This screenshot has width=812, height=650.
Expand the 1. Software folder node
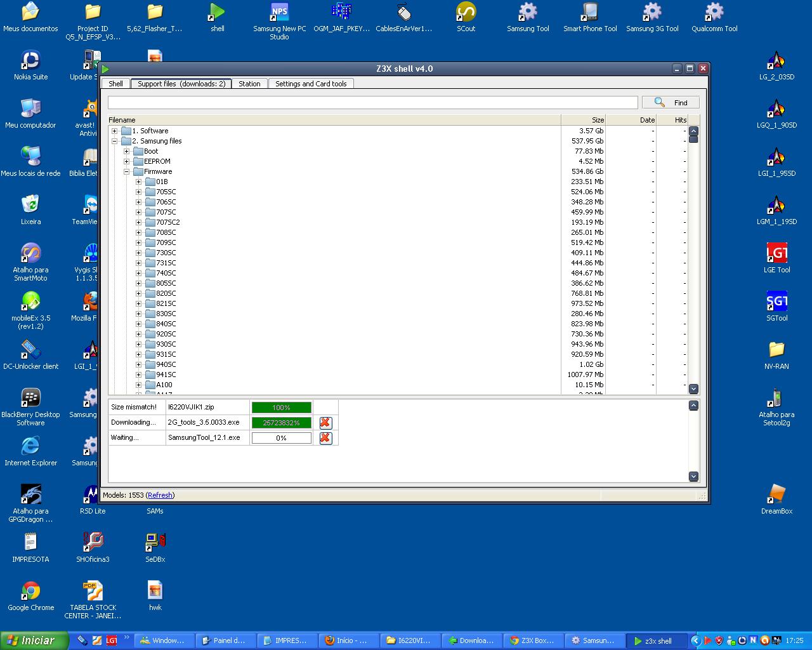click(x=115, y=131)
